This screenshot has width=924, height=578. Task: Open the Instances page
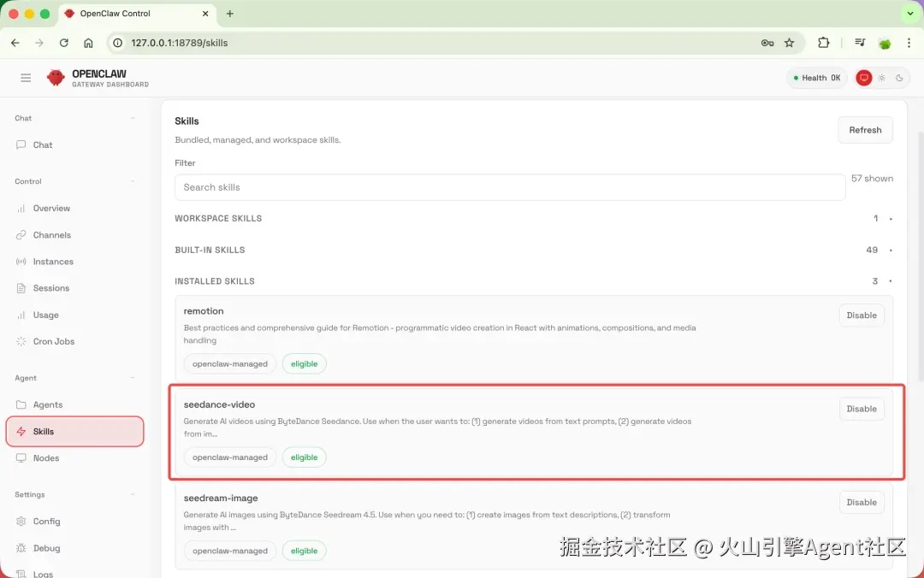(74, 262)
